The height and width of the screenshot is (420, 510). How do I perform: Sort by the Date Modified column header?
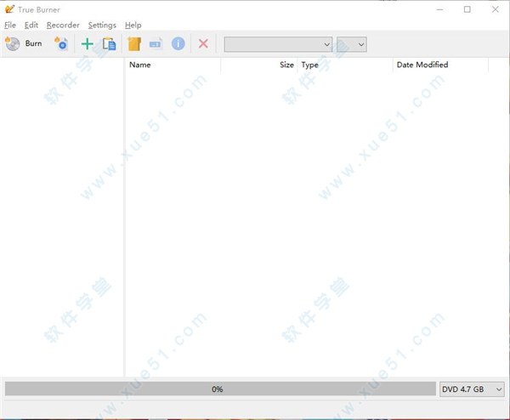[440, 65]
